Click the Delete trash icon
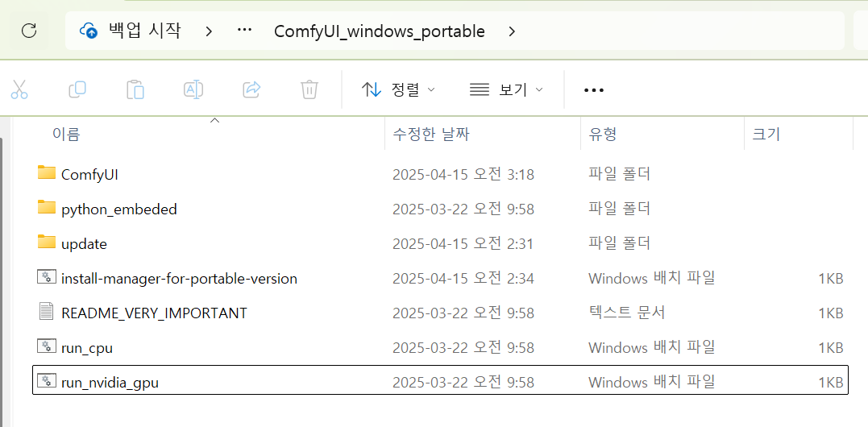The image size is (868, 427). (309, 89)
